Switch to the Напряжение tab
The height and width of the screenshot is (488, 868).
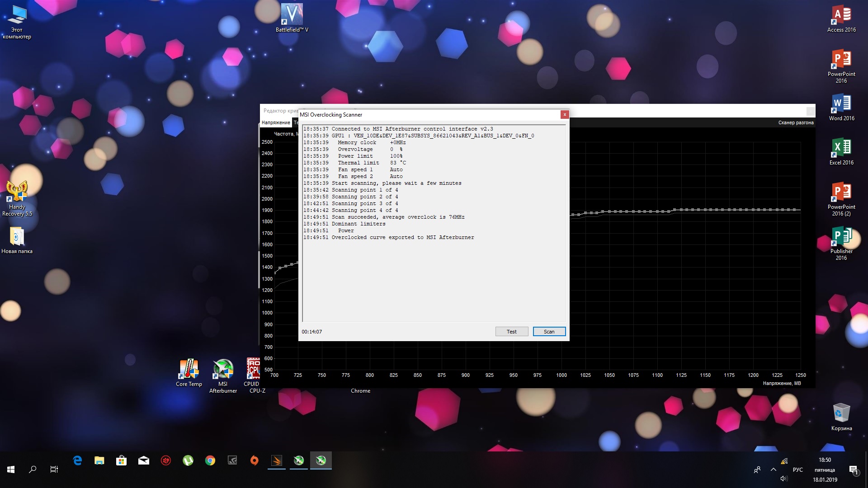[x=276, y=122]
